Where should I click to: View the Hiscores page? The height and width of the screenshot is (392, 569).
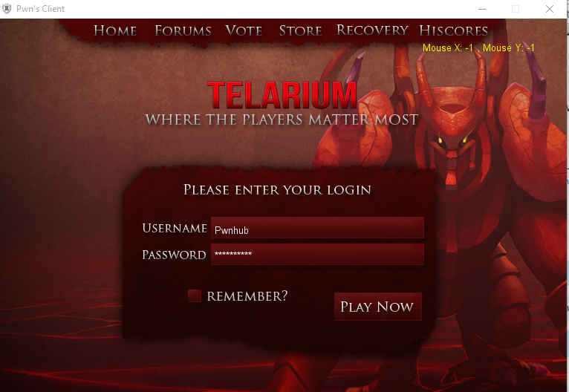coord(454,30)
